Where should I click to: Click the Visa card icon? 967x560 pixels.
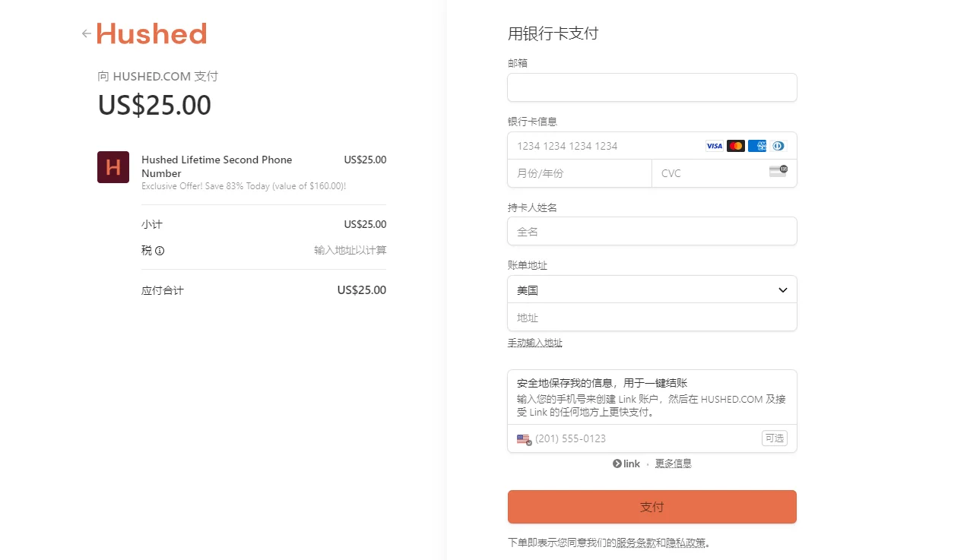click(x=715, y=146)
